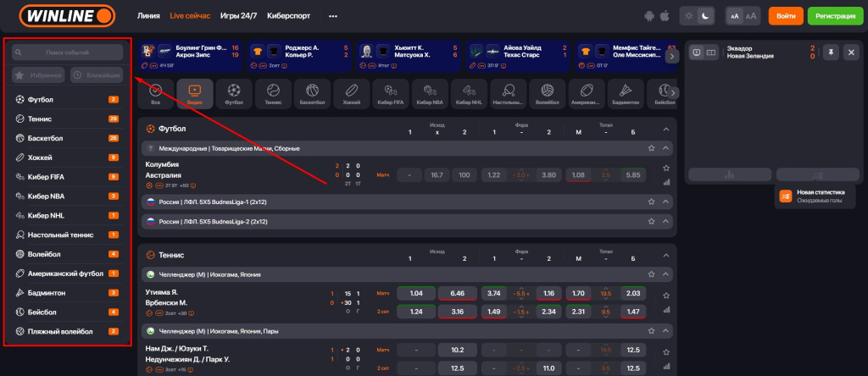Toggle larger font size option
The image size is (868, 376).
tap(751, 16)
